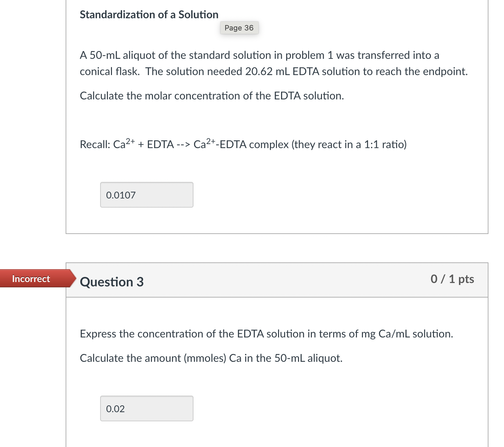Click the Page 36 page indicator
Image resolution: width=504 pixels, height=447 pixels.
click(239, 28)
